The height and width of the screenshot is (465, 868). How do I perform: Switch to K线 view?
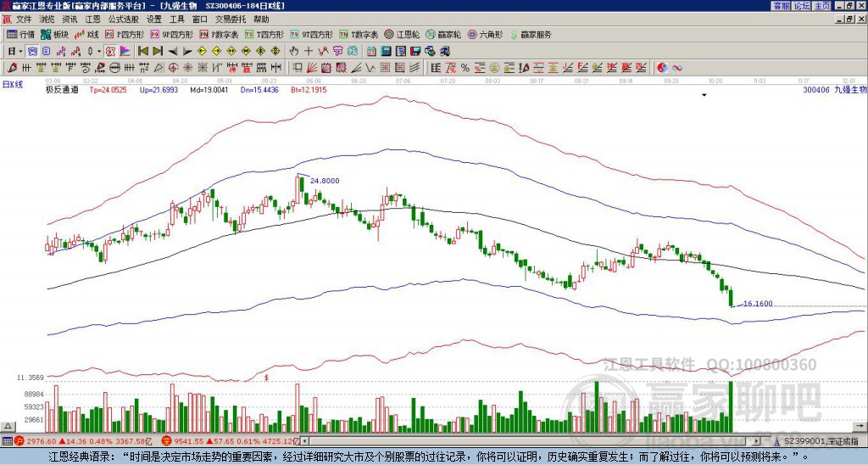click(86, 34)
